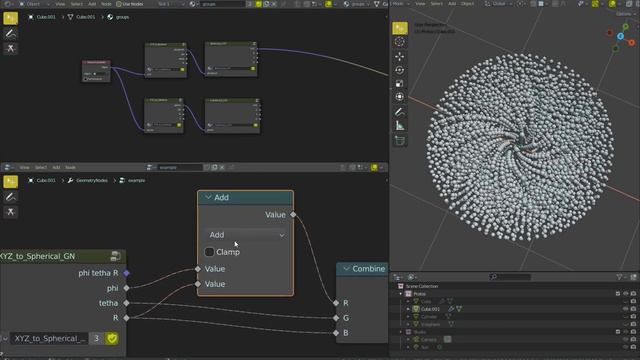Pick the Links Cut tool in lower node editor

click(11, 211)
